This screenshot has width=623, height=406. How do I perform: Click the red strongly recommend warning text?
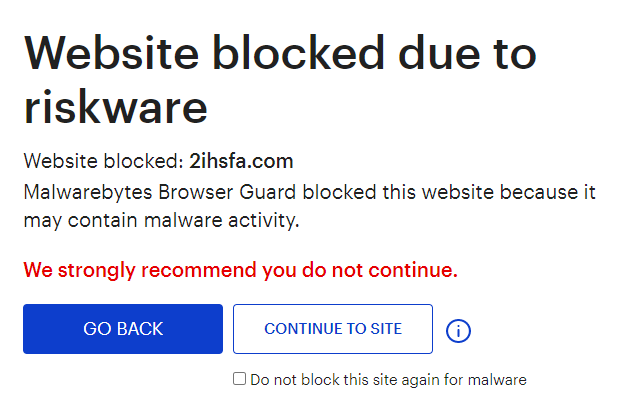point(240,270)
